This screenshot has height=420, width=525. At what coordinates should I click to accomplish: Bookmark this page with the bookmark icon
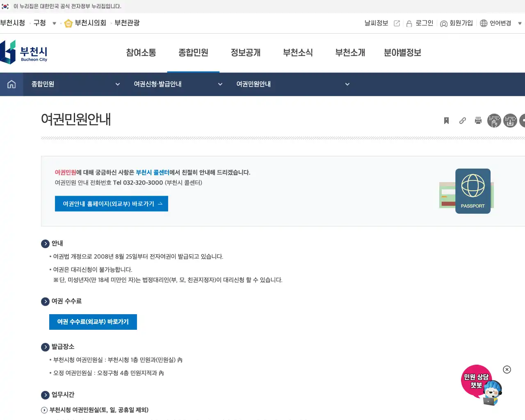[x=446, y=121]
